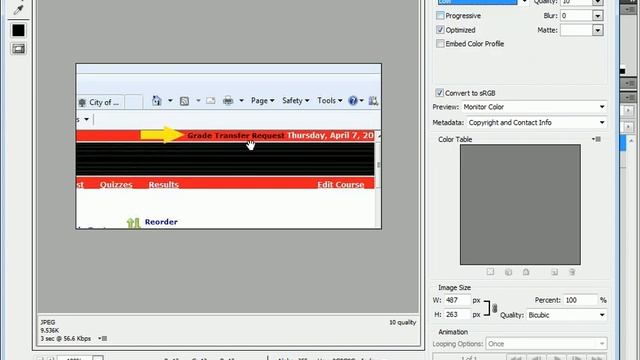Screen dimensions: 640x360
Task: Open the Metadata Copyright and Contact Info dropdown
Action: click(x=537, y=122)
